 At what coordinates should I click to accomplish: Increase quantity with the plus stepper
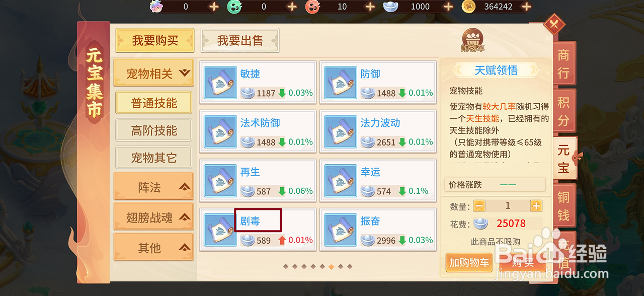coord(536,206)
